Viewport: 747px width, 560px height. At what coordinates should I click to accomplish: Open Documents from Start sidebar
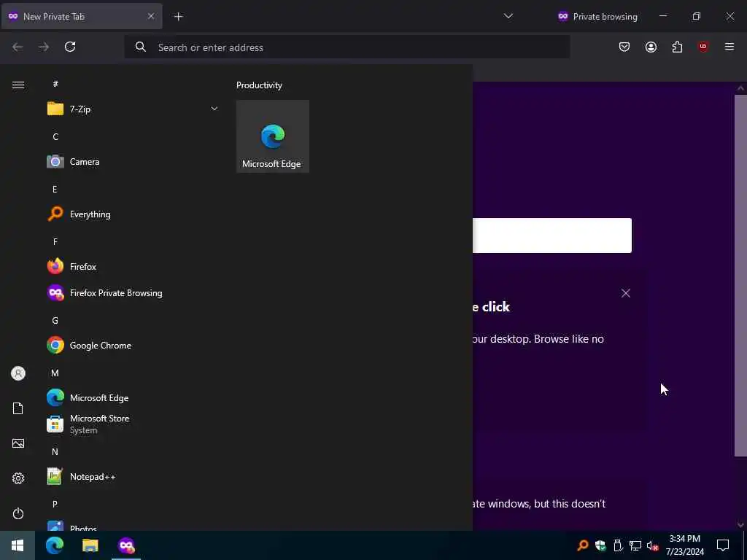[x=18, y=408]
